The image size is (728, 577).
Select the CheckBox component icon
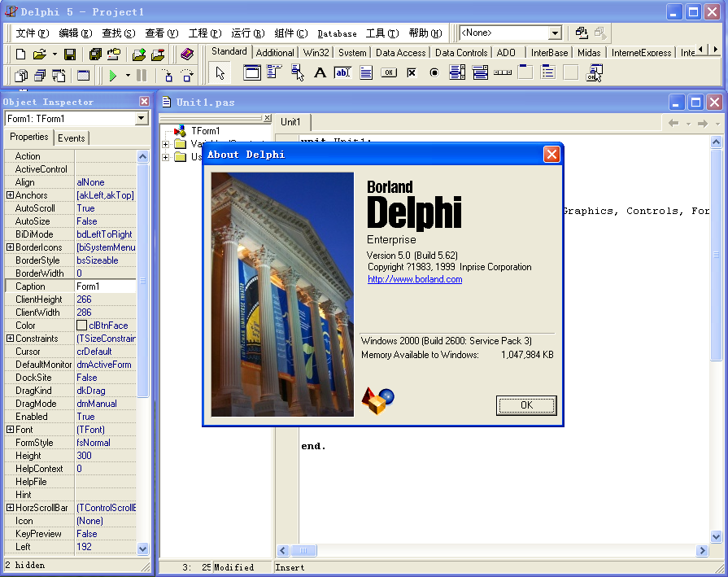pyautogui.click(x=412, y=73)
